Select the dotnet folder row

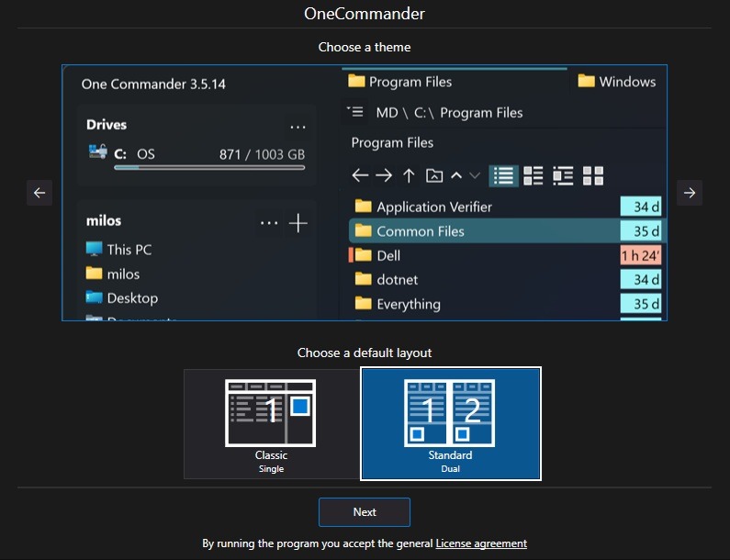[x=507, y=279]
